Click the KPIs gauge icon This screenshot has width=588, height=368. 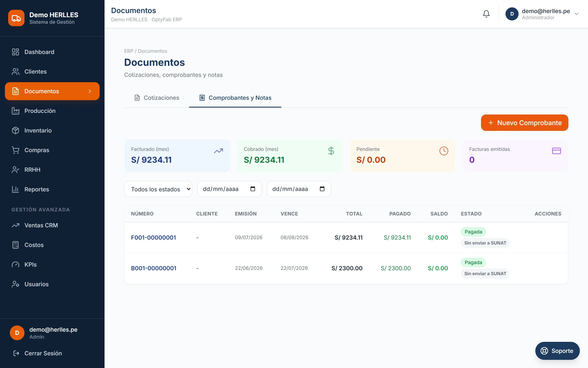coord(16,265)
